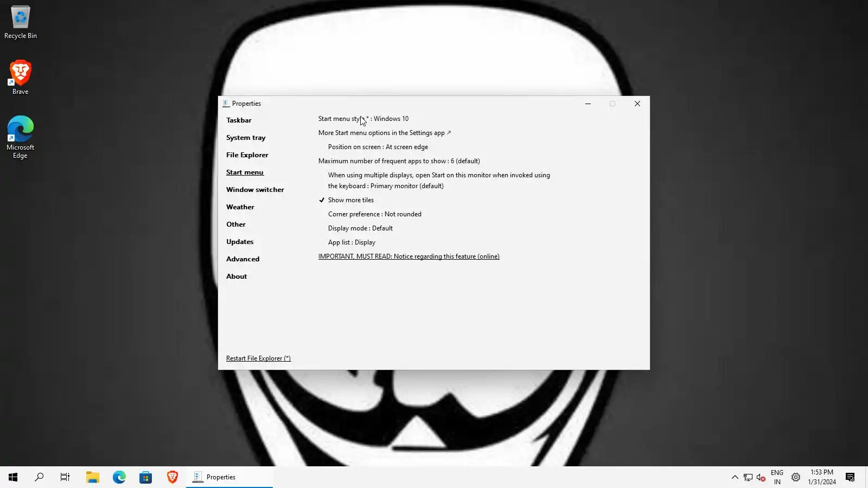Screen dimensions: 868x488
Task: Change Corner preference Not rounded option
Action: point(375,214)
